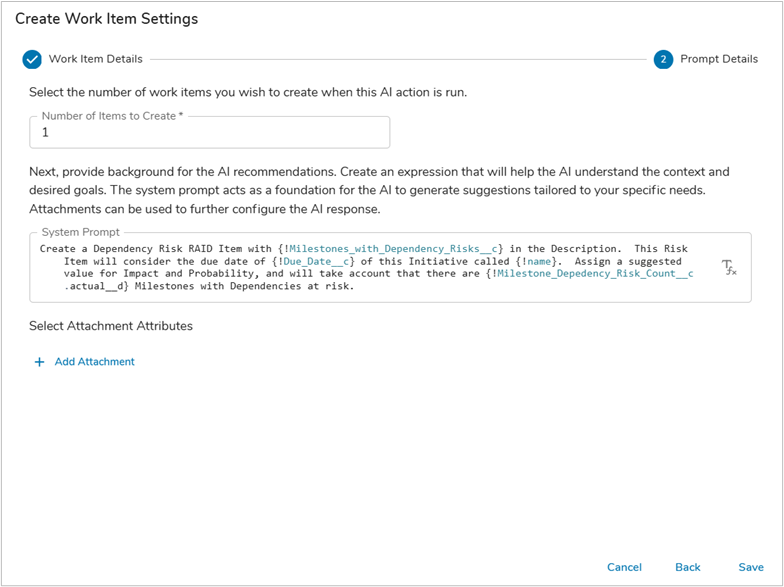784x587 pixels.
Task: Click the progress line between the steps
Action: pos(400,59)
